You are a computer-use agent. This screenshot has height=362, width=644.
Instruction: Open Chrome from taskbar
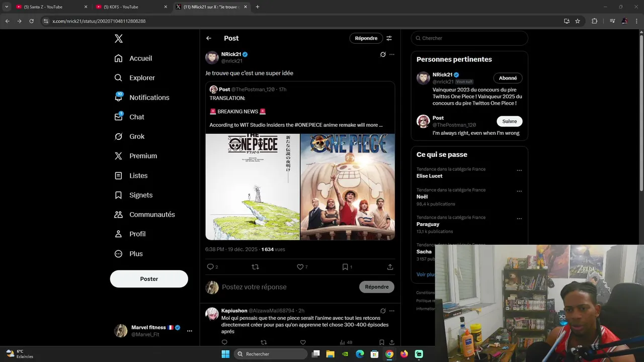click(x=389, y=354)
